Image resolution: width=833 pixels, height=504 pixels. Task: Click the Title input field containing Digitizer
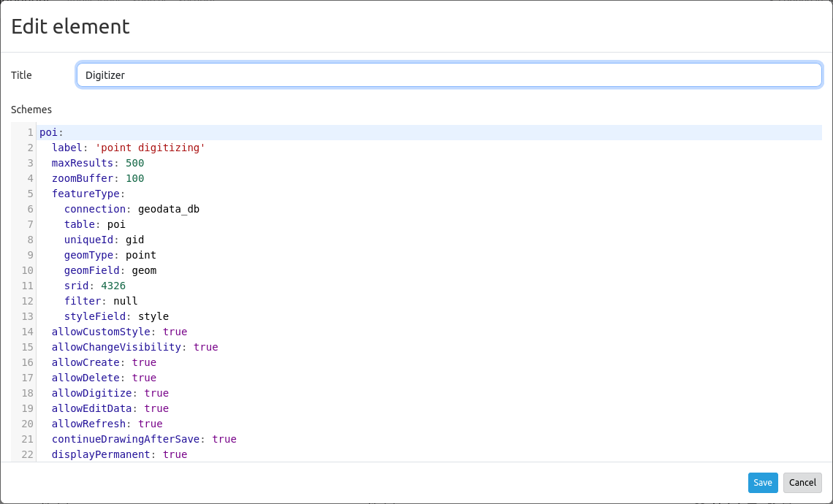449,75
